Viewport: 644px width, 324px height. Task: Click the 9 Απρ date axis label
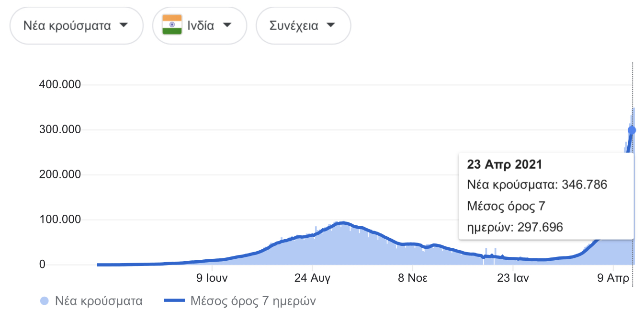[x=614, y=278]
